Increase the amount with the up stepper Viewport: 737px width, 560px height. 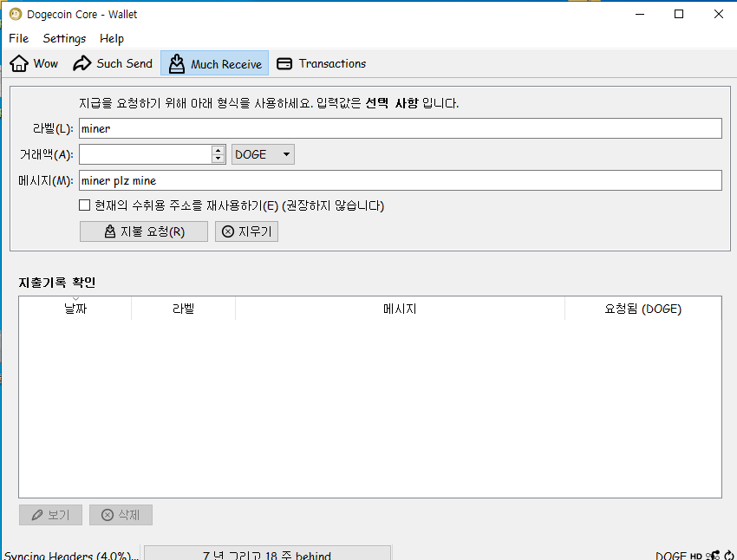point(218,150)
